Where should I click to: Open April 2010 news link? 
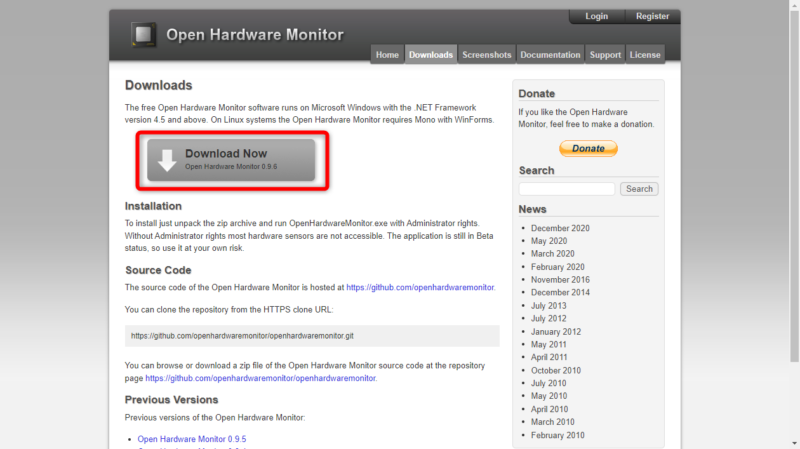(549, 409)
